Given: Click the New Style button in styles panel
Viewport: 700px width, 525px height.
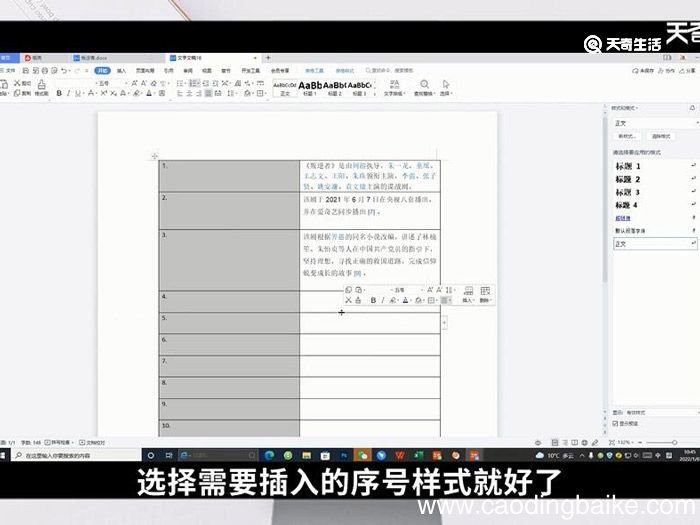Looking at the screenshot, I should pyautogui.click(x=628, y=136).
